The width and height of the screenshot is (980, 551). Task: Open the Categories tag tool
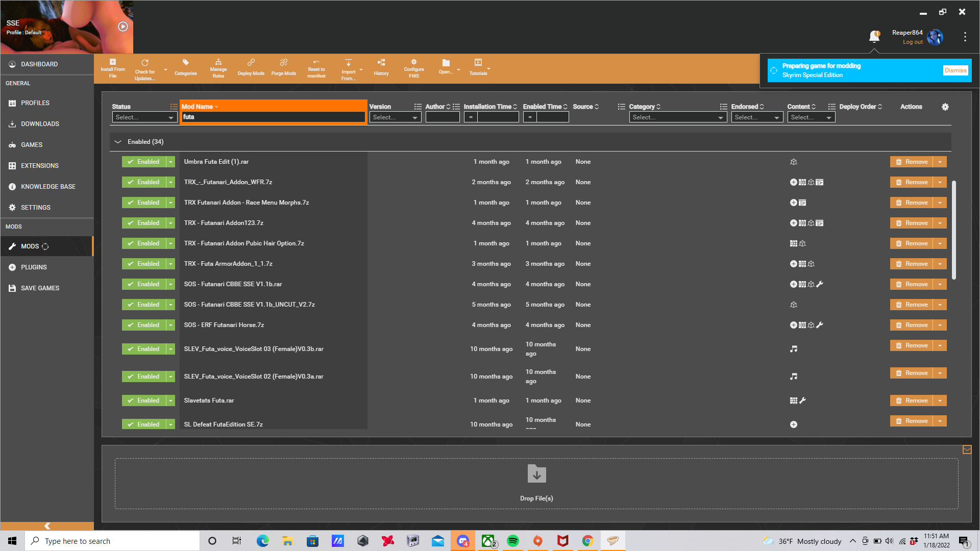pyautogui.click(x=185, y=68)
